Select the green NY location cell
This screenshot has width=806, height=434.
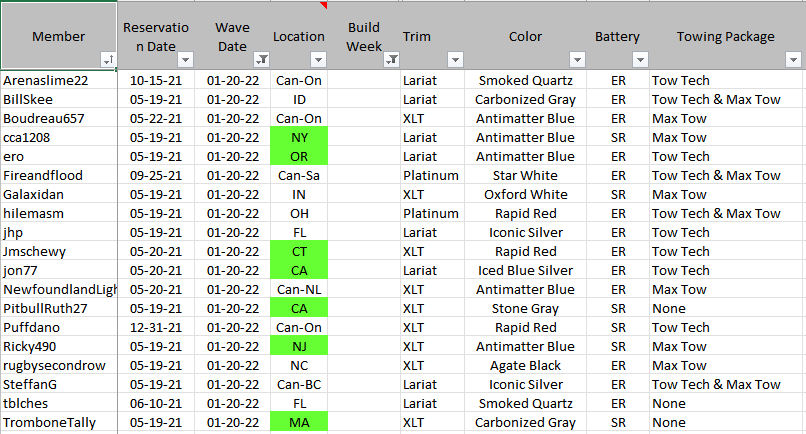tap(299, 137)
